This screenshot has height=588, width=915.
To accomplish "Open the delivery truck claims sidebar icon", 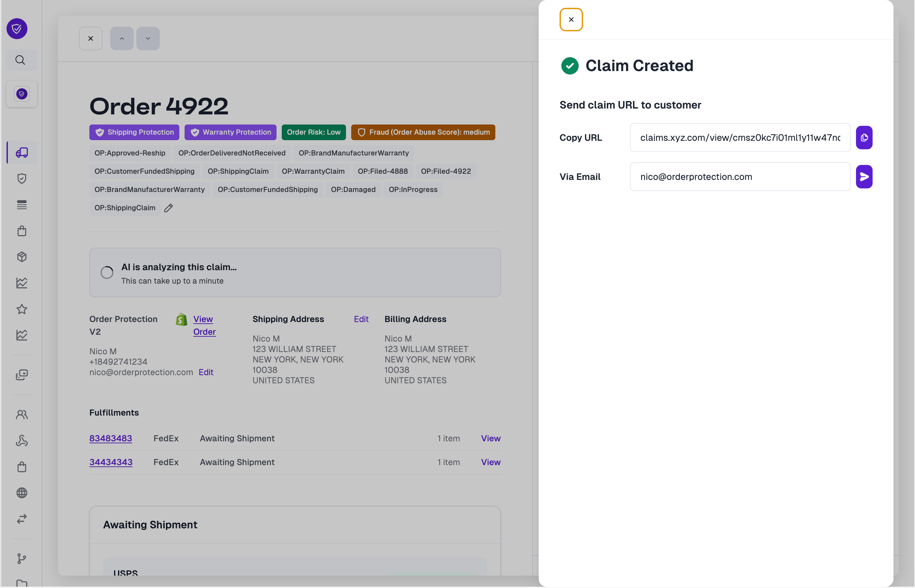I will tap(22, 153).
